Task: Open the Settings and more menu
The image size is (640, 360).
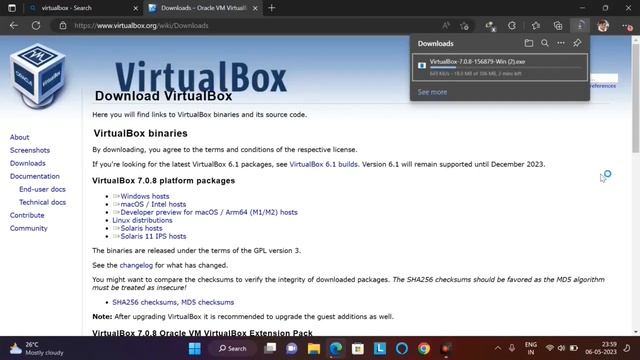Action: point(627,26)
